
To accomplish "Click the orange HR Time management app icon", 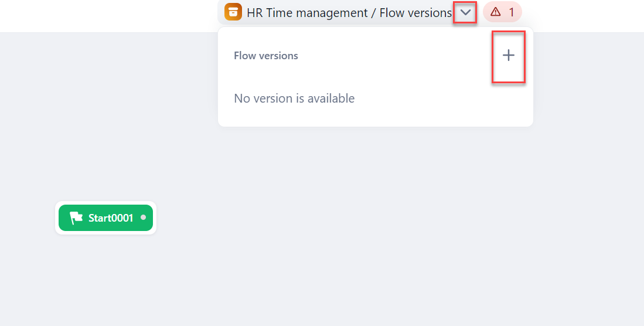I will pyautogui.click(x=233, y=12).
